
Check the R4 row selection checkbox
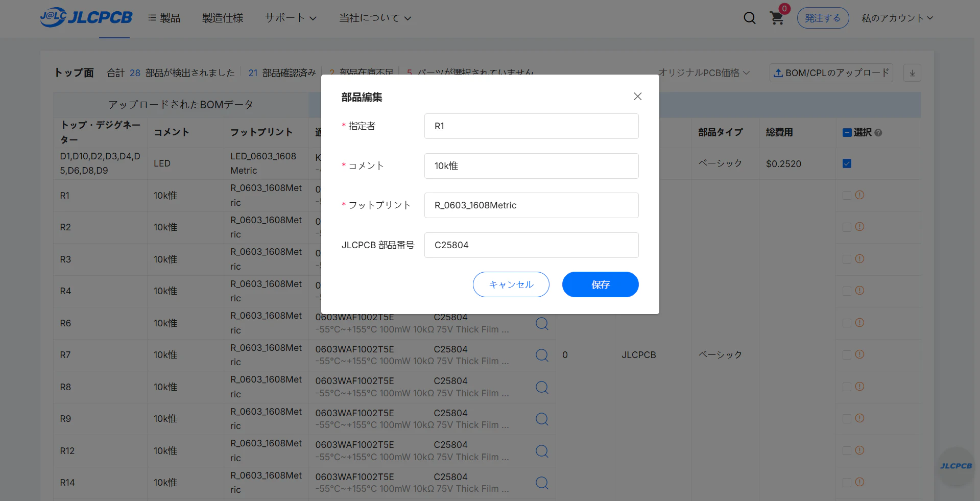(x=847, y=291)
